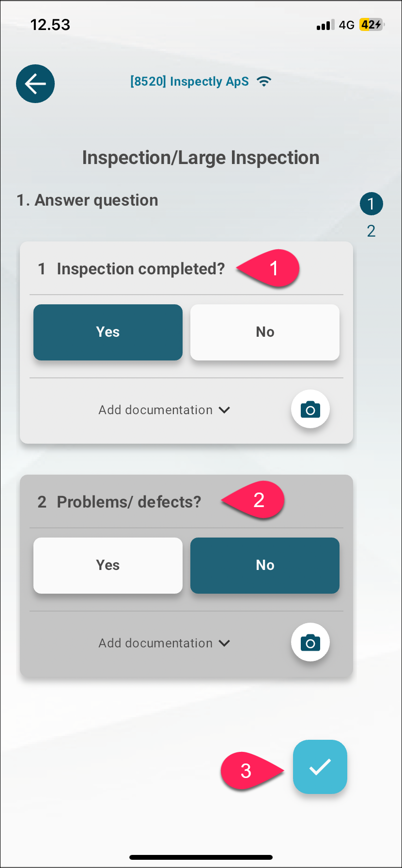The image size is (402, 868).
Task: Tap the wifi icon beside Inspectly ApS
Action: tap(264, 81)
